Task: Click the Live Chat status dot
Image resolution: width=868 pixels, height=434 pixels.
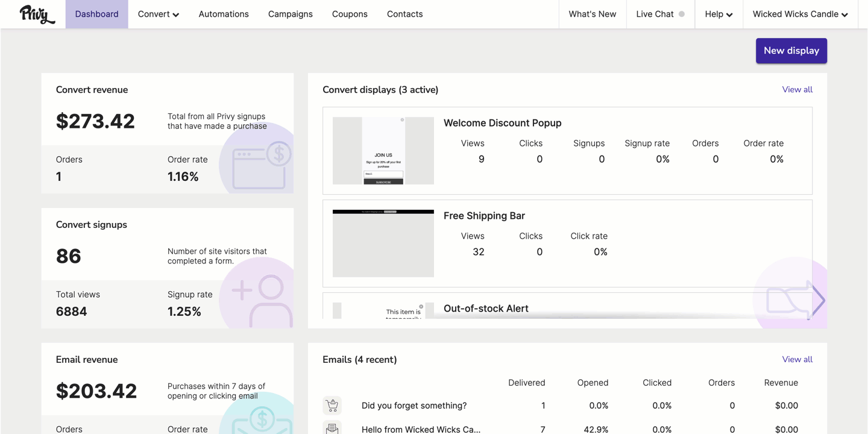Action: click(x=682, y=14)
